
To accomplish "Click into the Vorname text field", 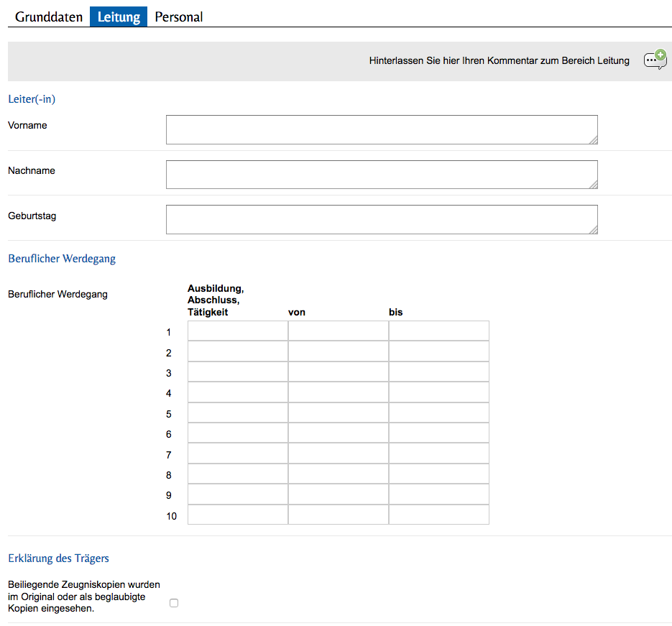I will click(381, 129).
